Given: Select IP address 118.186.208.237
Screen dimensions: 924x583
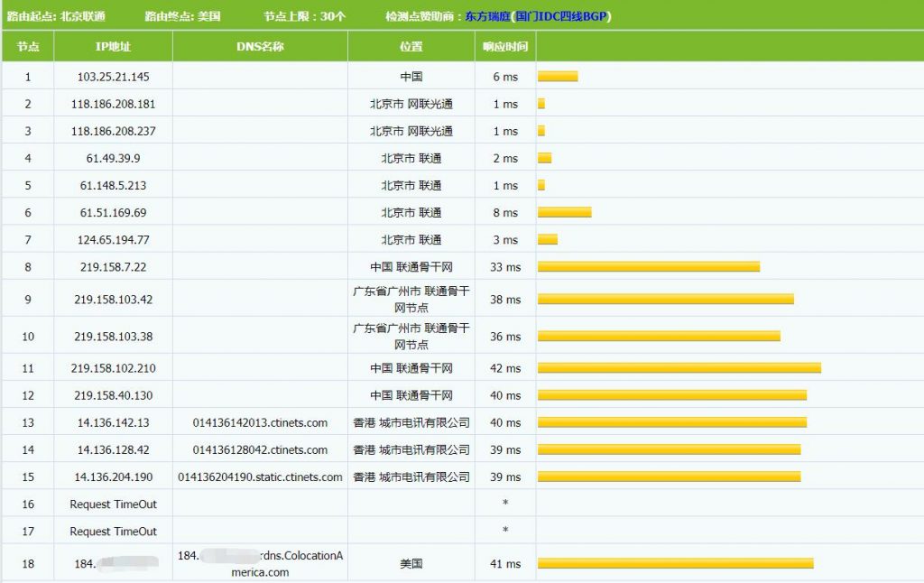Looking at the screenshot, I should 113,132.
